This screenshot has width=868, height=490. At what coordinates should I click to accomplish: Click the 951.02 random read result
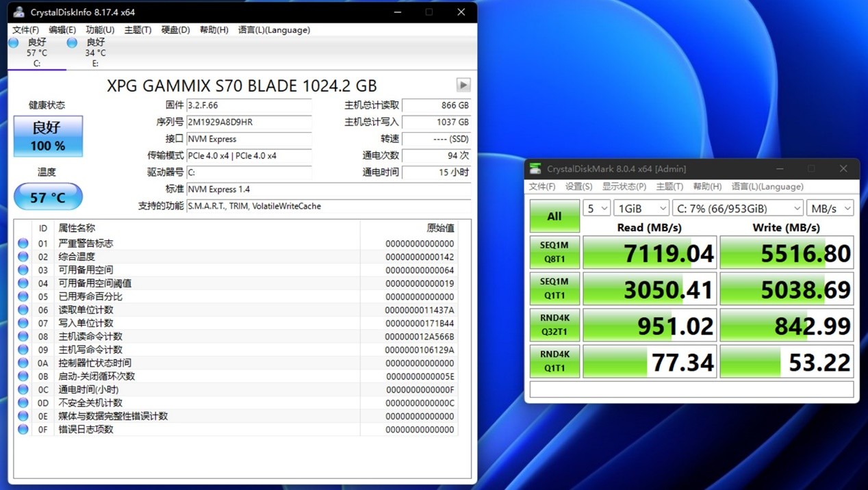(650, 325)
